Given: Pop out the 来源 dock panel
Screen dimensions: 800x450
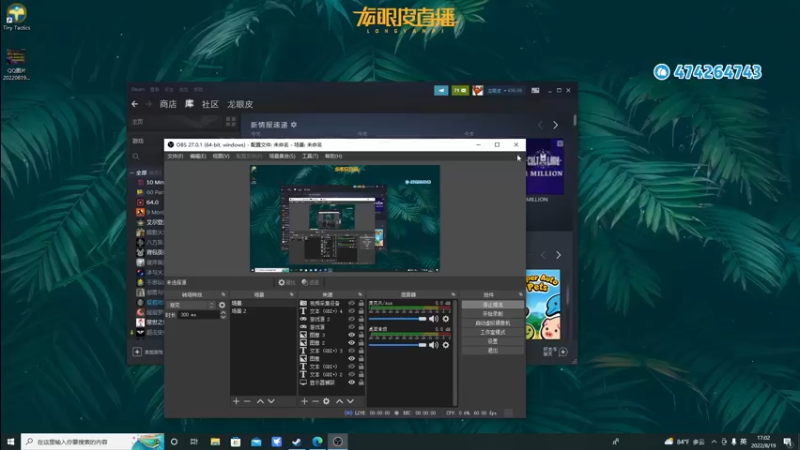Looking at the screenshot, I should tap(360, 294).
